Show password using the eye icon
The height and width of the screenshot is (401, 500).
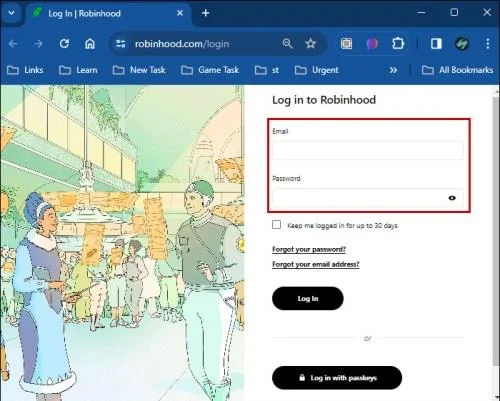[452, 198]
